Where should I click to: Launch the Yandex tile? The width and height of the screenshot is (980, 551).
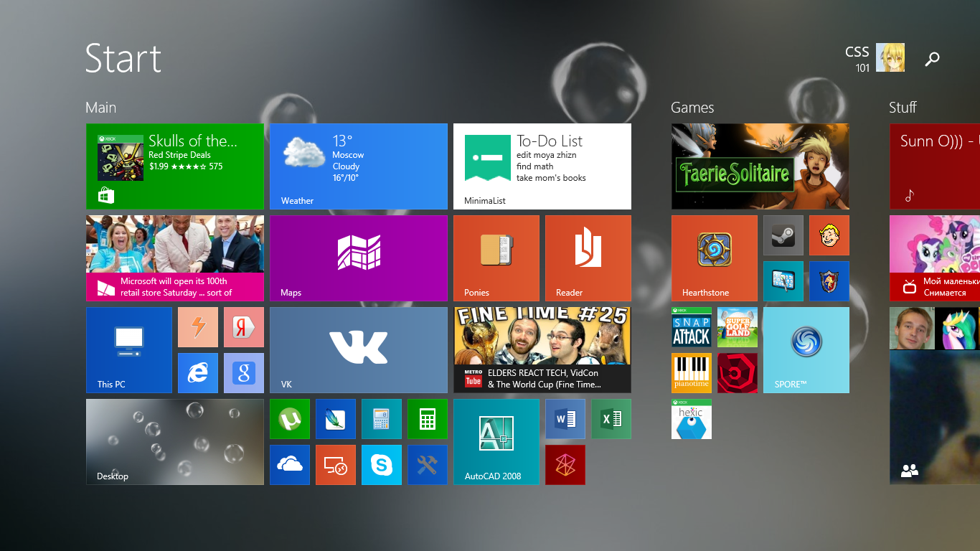244,327
